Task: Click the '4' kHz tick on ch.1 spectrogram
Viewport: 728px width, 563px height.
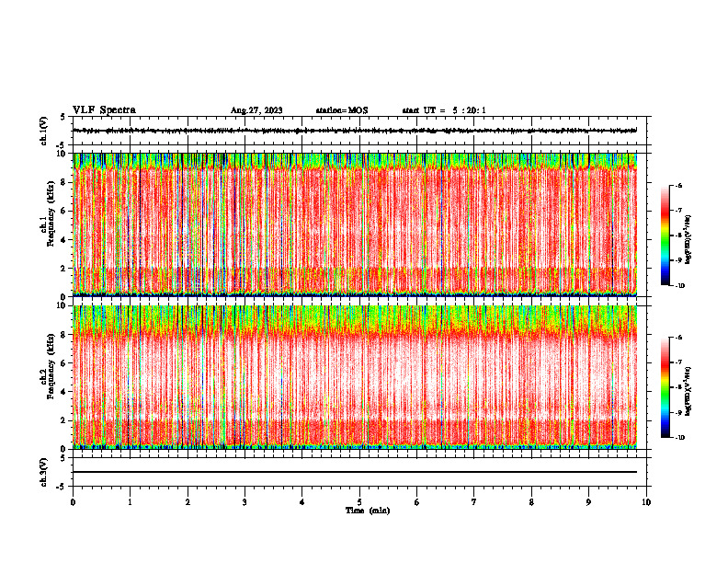Action: 64,240
